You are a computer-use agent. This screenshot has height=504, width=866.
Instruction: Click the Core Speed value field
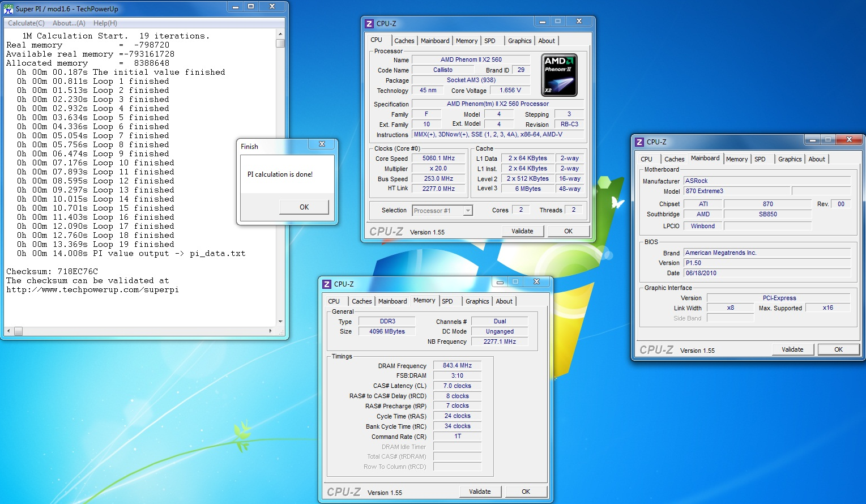point(439,159)
